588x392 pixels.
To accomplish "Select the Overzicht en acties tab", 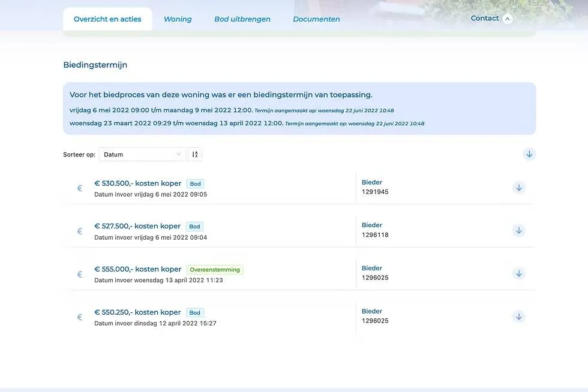I will 107,19.
